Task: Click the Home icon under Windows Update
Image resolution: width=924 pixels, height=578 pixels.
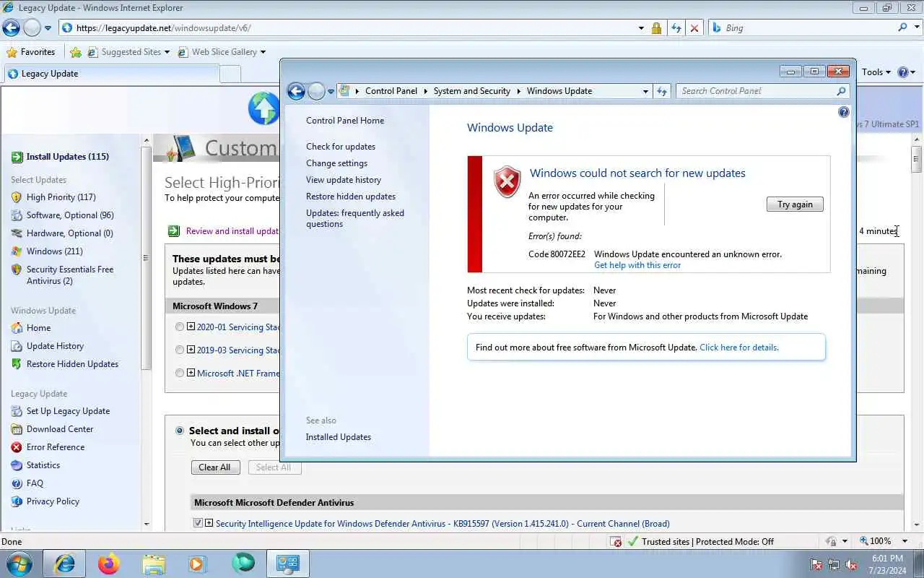Action: point(17,328)
